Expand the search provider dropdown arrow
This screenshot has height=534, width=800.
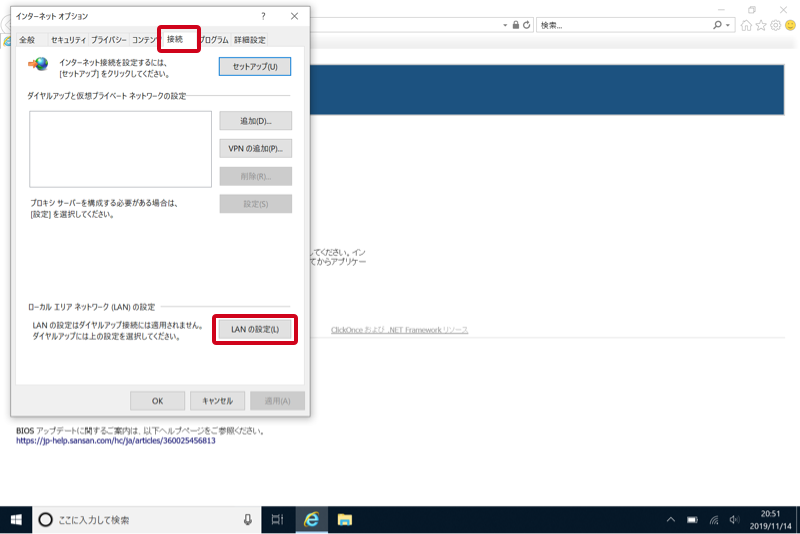(728, 25)
